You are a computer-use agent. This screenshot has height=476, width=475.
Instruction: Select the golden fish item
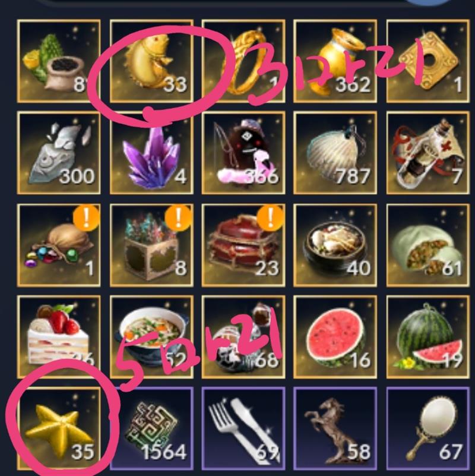coord(151,61)
